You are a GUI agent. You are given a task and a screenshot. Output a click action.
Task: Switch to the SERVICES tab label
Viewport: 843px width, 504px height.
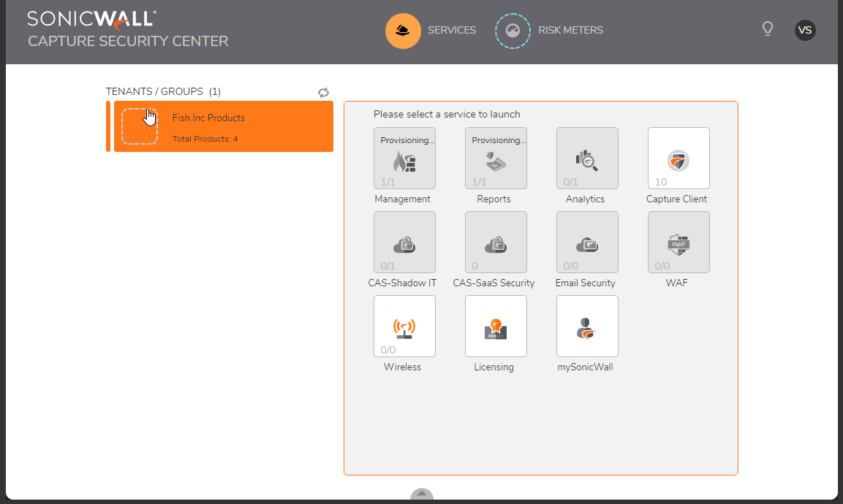[452, 30]
